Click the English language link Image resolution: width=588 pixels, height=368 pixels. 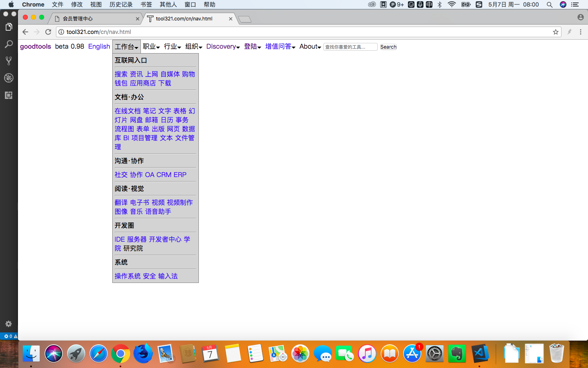tap(99, 47)
